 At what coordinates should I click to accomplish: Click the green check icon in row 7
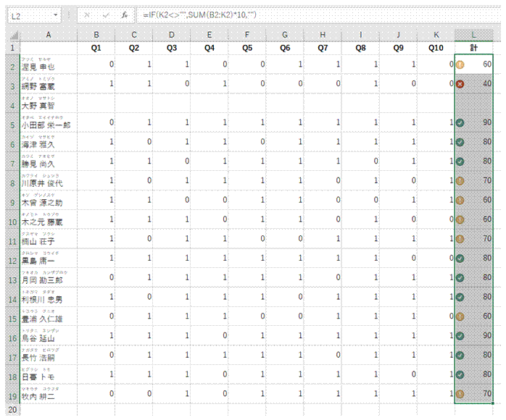pyautogui.click(x=460, y=161)
